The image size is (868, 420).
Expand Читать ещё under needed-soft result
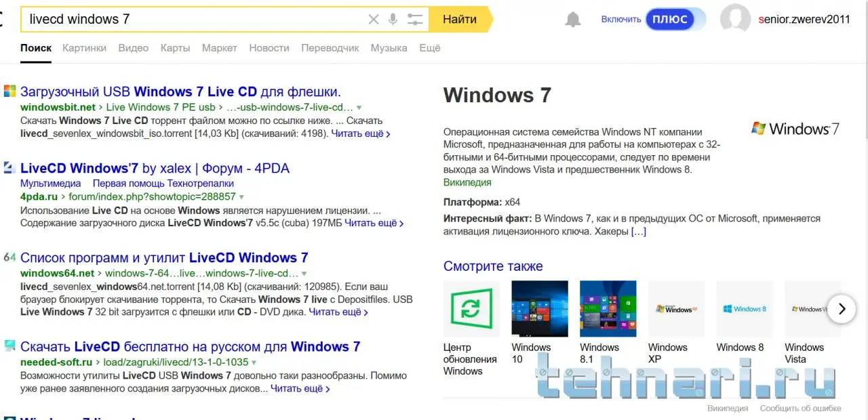[x=300, y=389]
